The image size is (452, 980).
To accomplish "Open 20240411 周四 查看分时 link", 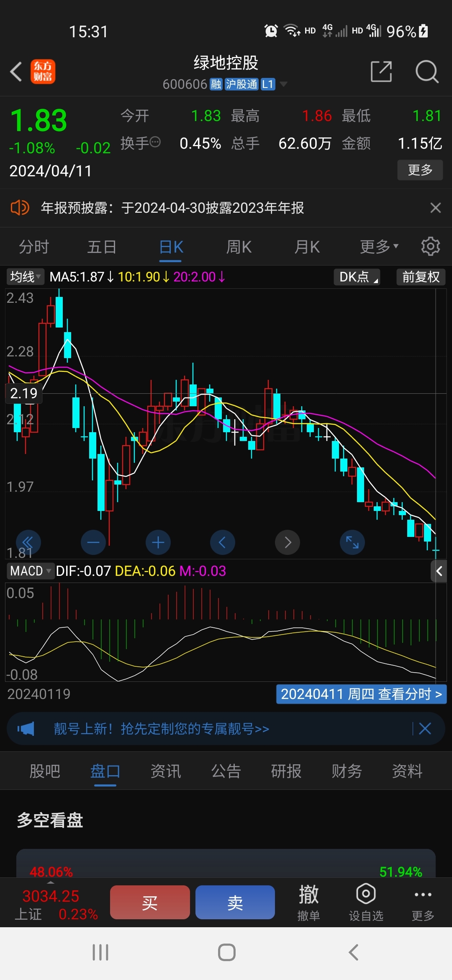I will pyautogui.click(x=362, y=694).
